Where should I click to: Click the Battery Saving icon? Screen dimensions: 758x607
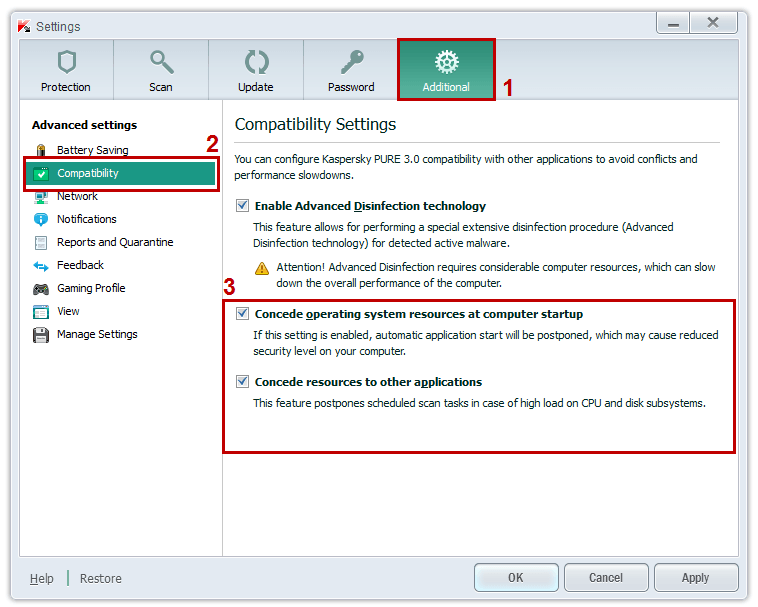[x=41, y=150]
